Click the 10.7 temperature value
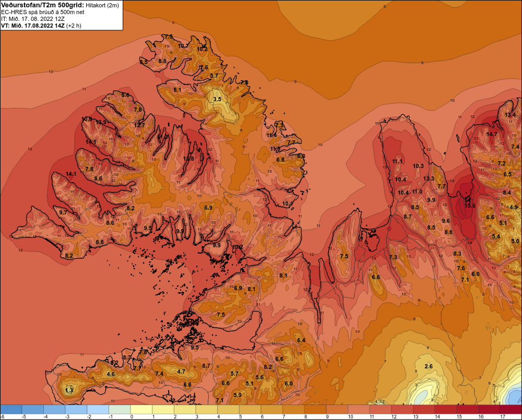Viewport: 522px width, 420px height. click(x=183, y=46)
